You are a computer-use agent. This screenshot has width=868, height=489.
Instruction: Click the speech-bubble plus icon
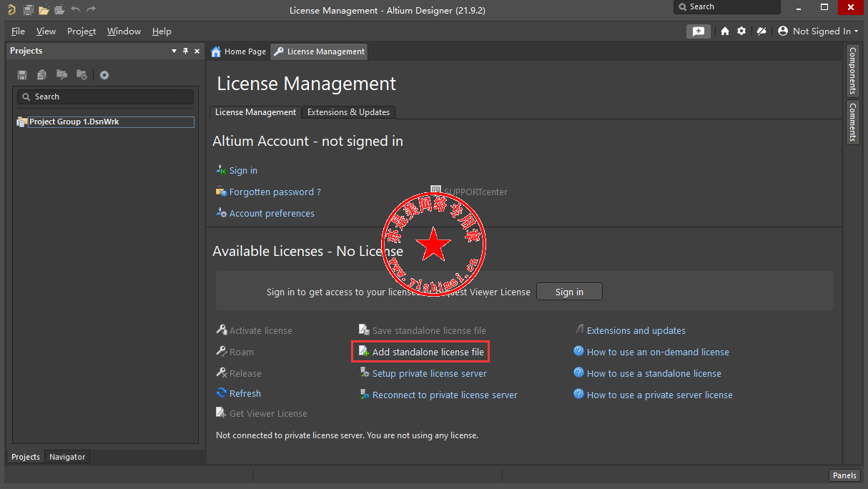click(x=699, y=31)
